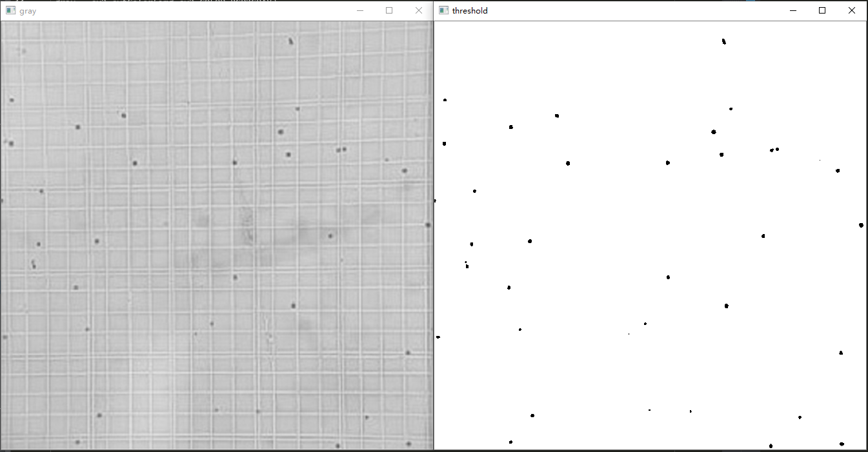Screen dimensions: 868x452
Task: Minimize the threshold window
Action: (792, 10)
